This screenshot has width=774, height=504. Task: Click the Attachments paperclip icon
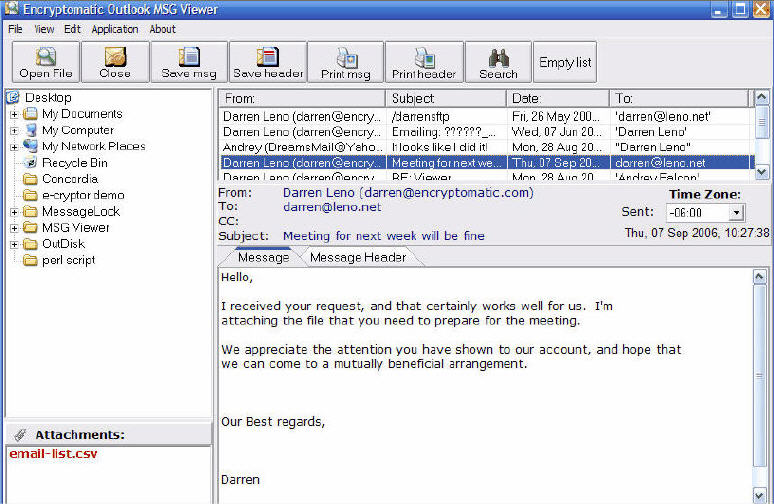click(x=20, y=435)
